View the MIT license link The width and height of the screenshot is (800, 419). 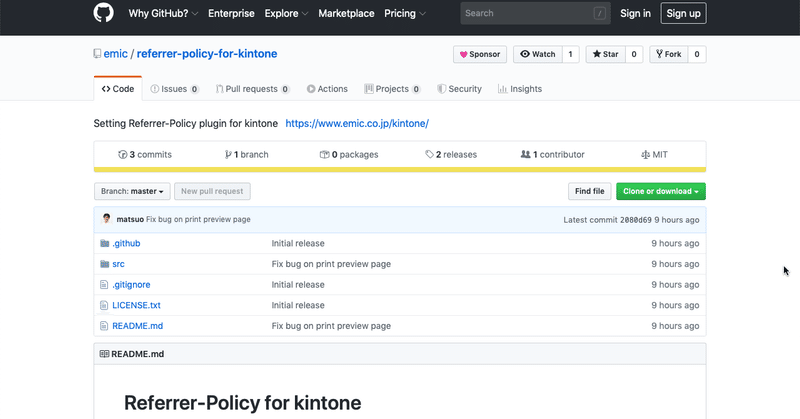pyautogui.click(x=654, y=154)
